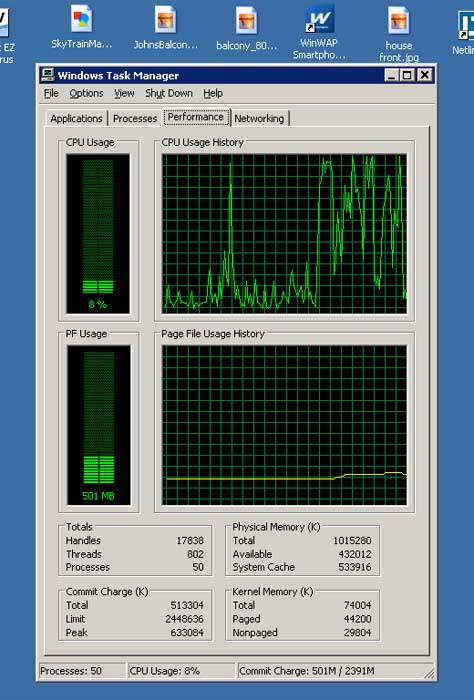Open the Shut Down menu
This screenshot has height=700, width=474.
pos(169,93)
